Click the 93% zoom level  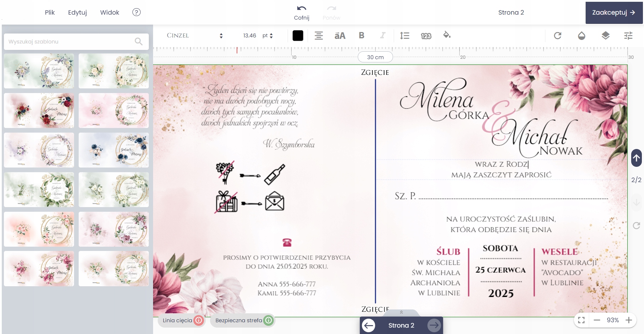(613, 320)
